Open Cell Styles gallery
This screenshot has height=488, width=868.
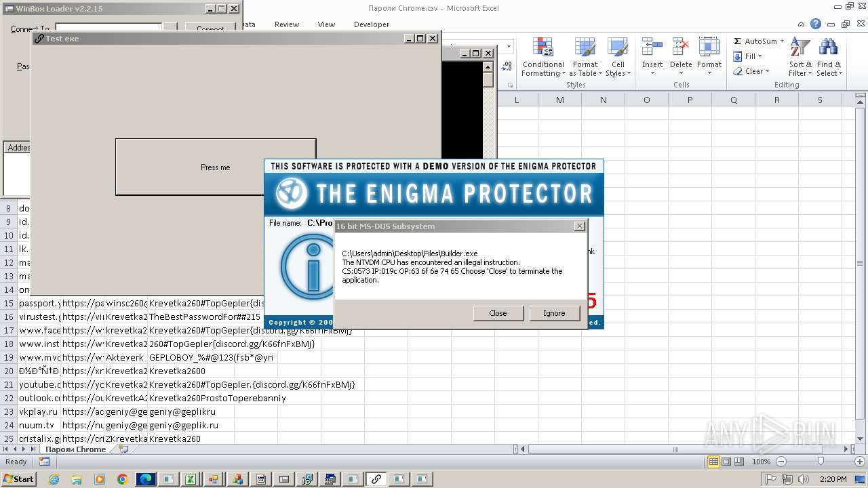(x=617, y=57)
